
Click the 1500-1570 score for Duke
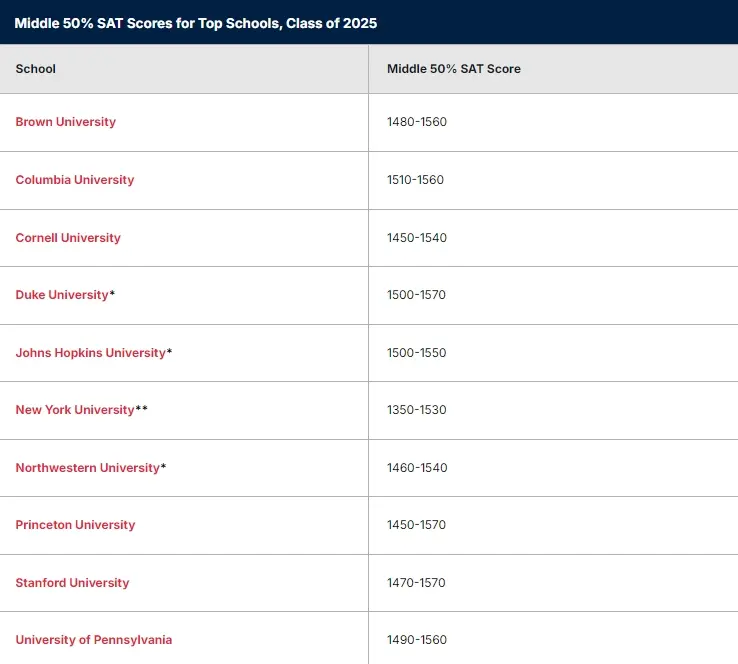click(417, 295)
